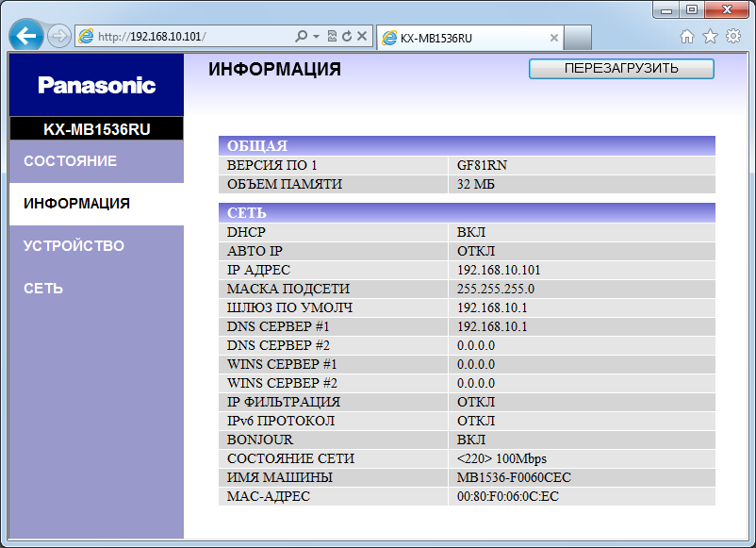Open Favorites with the star icon
756x548 pixels.
pyautogui.click(x=710, y=36)
